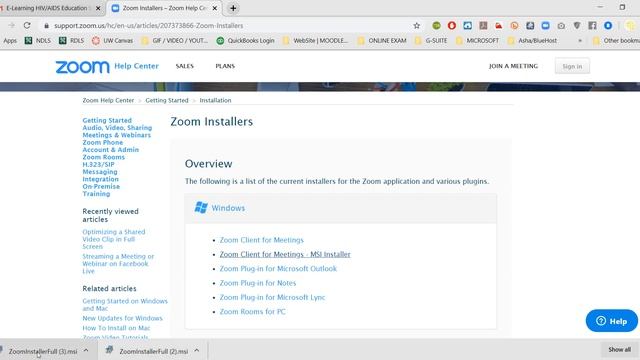Image resolution: width=640 pixels, height=360 pixels.
Task: Expand options for ZoomInstallerFull (3).msi download
Action: coord(86,351)
